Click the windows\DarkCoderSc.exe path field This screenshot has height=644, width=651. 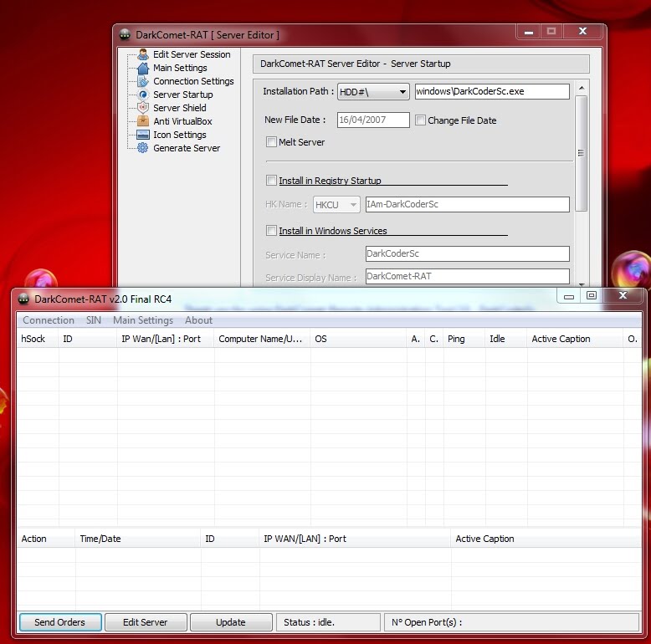[x=492, y=91]
